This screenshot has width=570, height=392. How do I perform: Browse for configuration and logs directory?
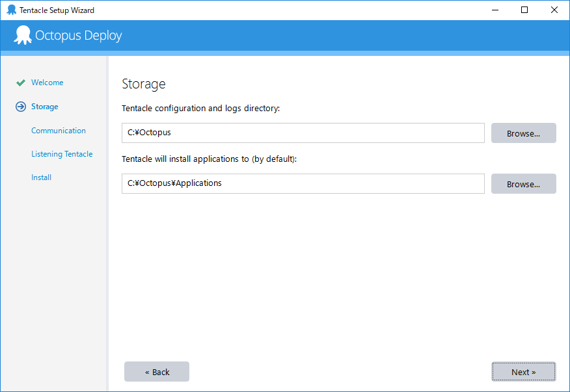coord(523,133)
